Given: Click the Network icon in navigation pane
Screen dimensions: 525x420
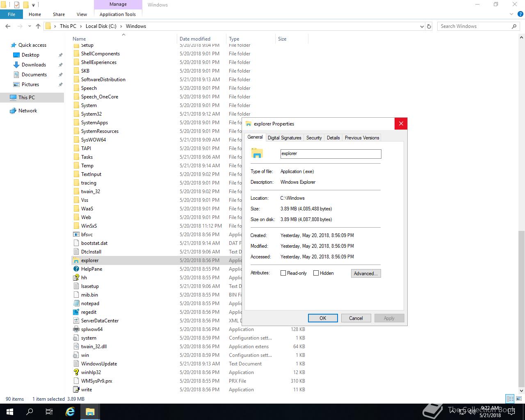Looking at the screenshot, I should tap(13, 111).
